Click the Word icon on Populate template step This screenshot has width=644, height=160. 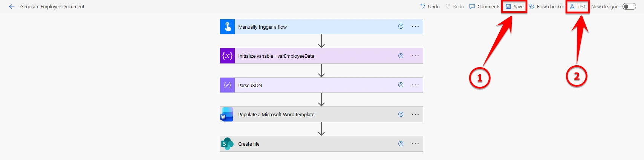point(227,114)
